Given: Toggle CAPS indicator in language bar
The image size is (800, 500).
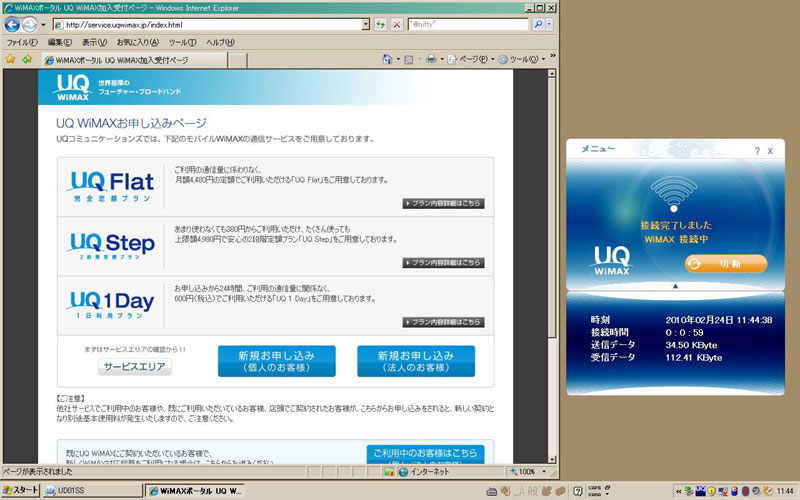Looking at the screenshot, I should [595, 488].
